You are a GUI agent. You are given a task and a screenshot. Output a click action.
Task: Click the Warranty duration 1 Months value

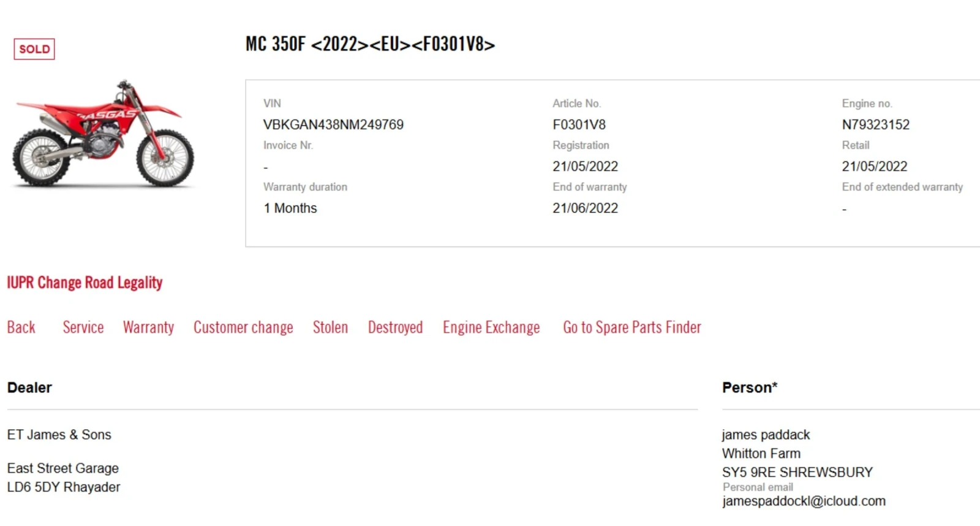pos(290,208)
